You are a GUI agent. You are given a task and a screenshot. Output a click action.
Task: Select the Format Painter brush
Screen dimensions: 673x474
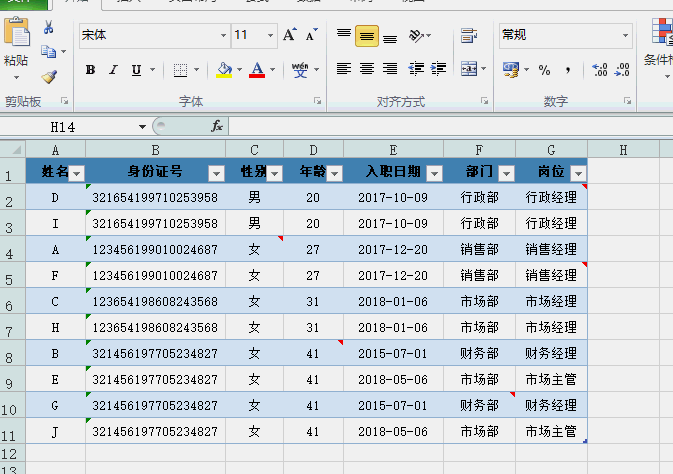pyautogui.click(x=49, y=77)
